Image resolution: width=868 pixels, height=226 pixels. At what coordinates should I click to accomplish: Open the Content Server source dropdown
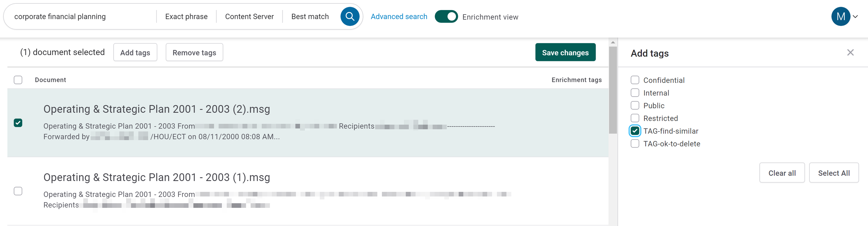tap(249, 17)
